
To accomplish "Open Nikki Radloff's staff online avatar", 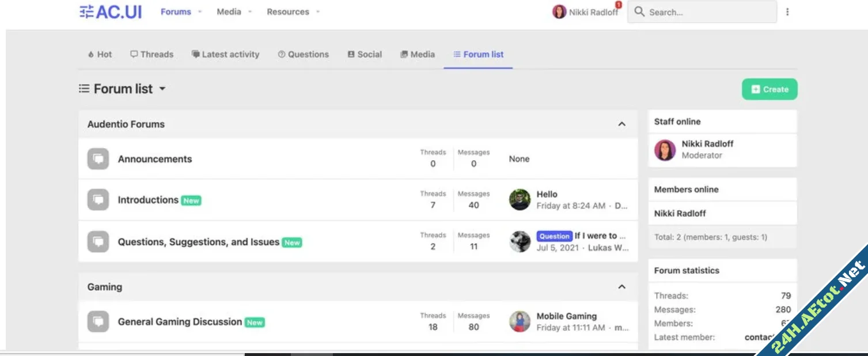I will click(x=665, y=150).
